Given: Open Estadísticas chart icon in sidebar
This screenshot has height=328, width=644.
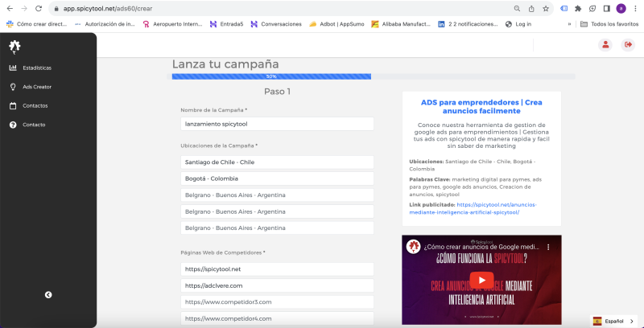Looking at the screenshot, I should coord(13,68).
